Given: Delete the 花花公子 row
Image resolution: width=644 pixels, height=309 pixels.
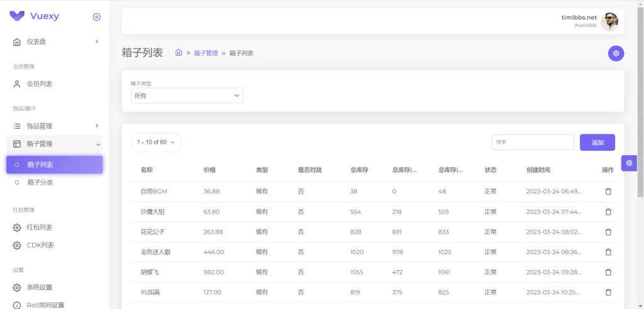Looking at the screenshot, I should coord(608,232).
